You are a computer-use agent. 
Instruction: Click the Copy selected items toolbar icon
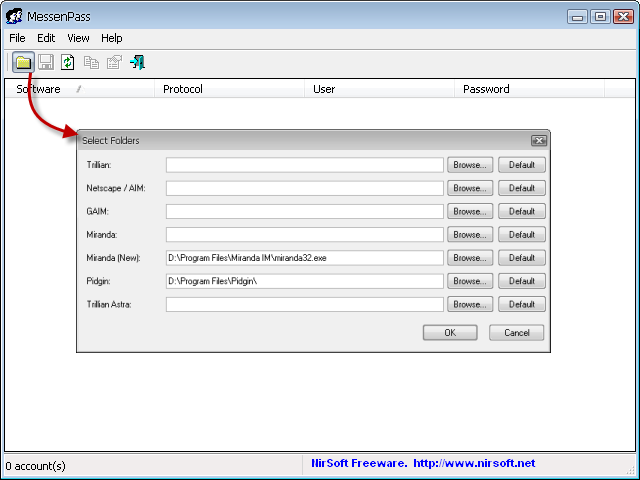[x=91, y=62]
